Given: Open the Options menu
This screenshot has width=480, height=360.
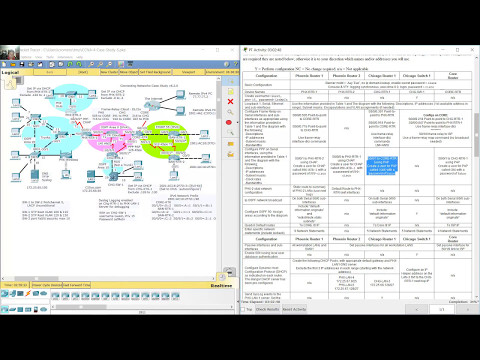Looking at the screenshot, I should [27, 57].
